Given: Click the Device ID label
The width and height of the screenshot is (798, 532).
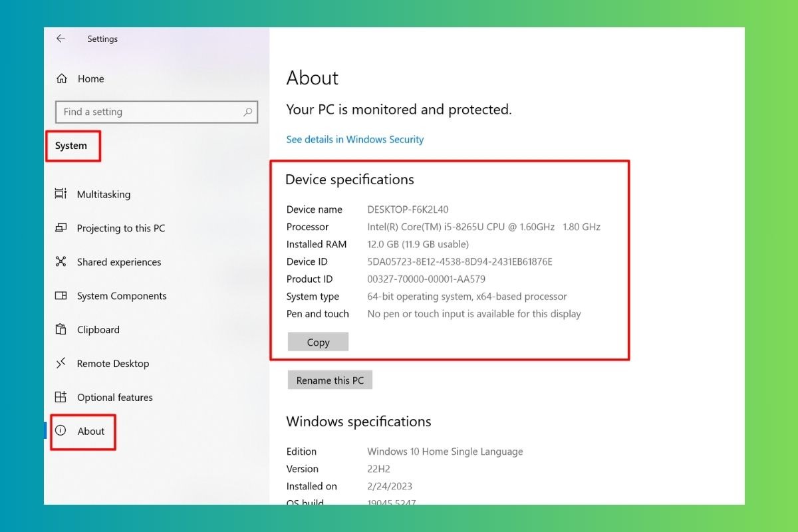Looking at the screenshot, I should (307, 261).
